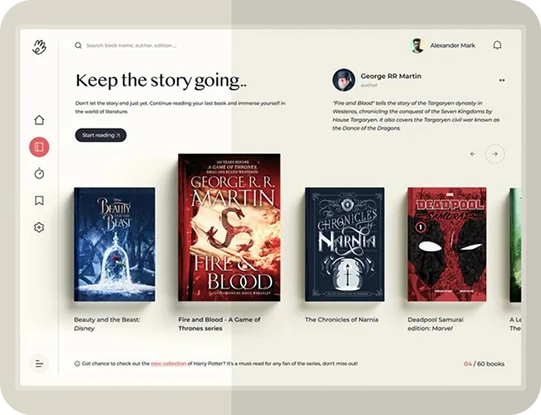Open the timer stopwatch icon
This screenshot has width=541, height=415.
click(x=39, y=173)
